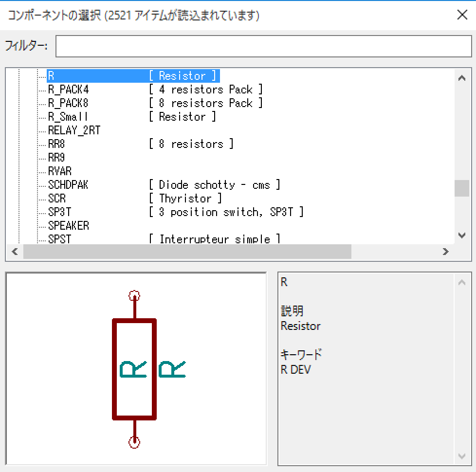Choose the SPST component row
Viewport: 476px width, 472px height.
164,238
